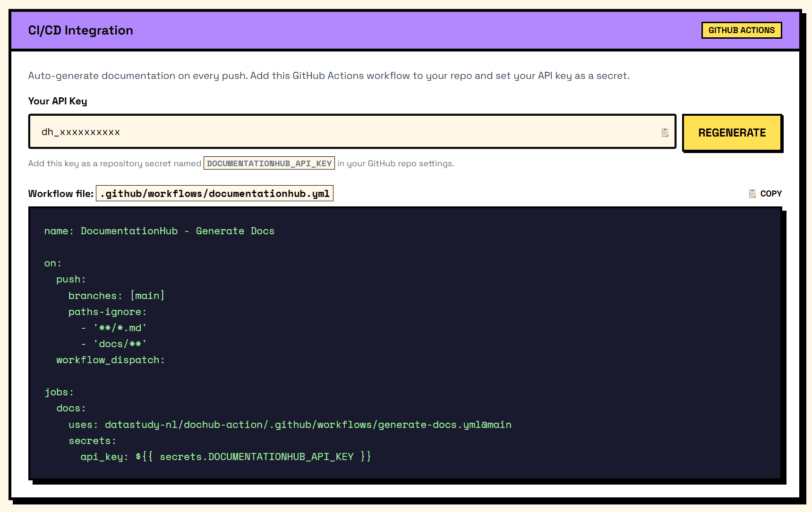
Task: Click the REGENERATE button
Action: [x=732, y=133]
